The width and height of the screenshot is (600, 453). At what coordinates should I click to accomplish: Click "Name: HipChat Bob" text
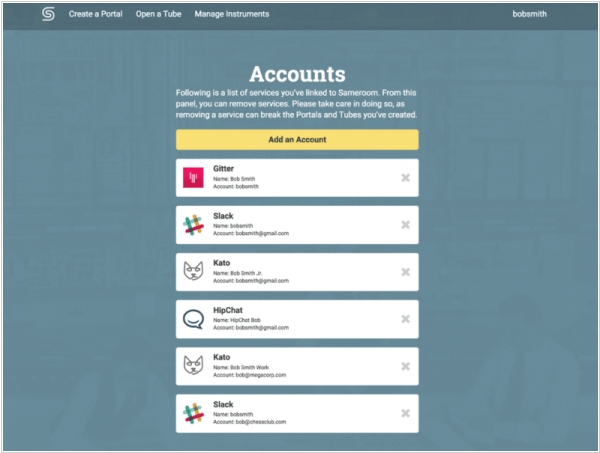click(x=236, y=320)
